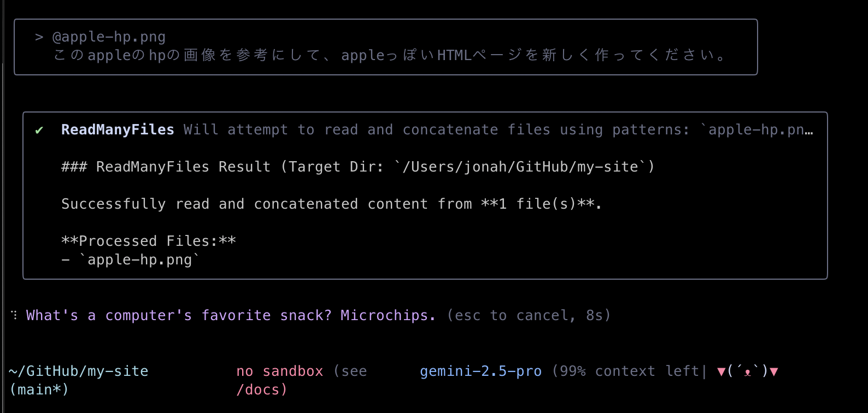Click the pink kaomoji face in status bar
The height and width of the screenshot is (413, 868).
pos(747,371)
